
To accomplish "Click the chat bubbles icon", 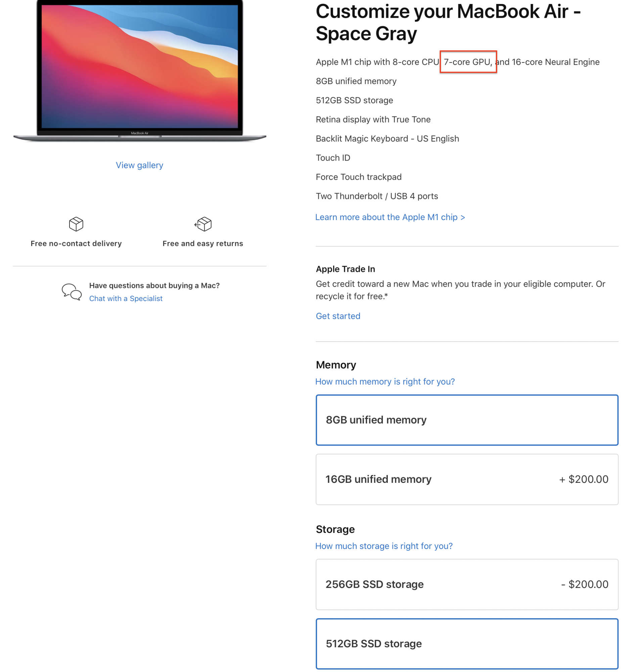I will click(72, 292).
